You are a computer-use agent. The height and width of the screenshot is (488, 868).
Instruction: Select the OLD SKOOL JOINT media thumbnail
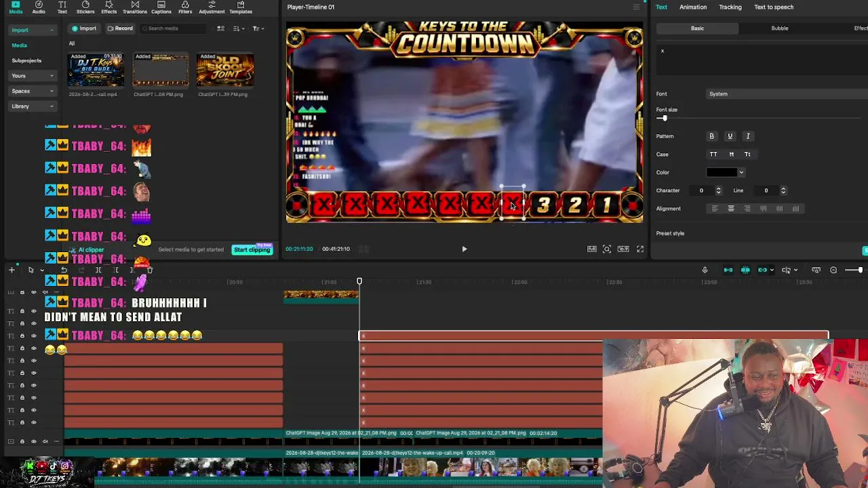224,70
